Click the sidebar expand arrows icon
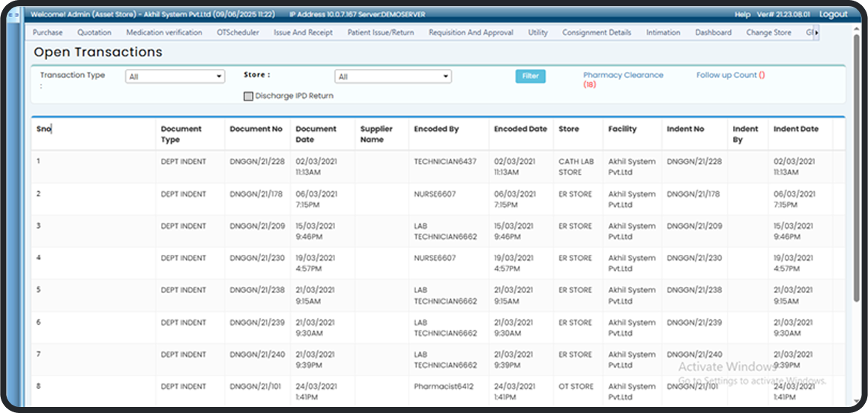 click(13, 14)
